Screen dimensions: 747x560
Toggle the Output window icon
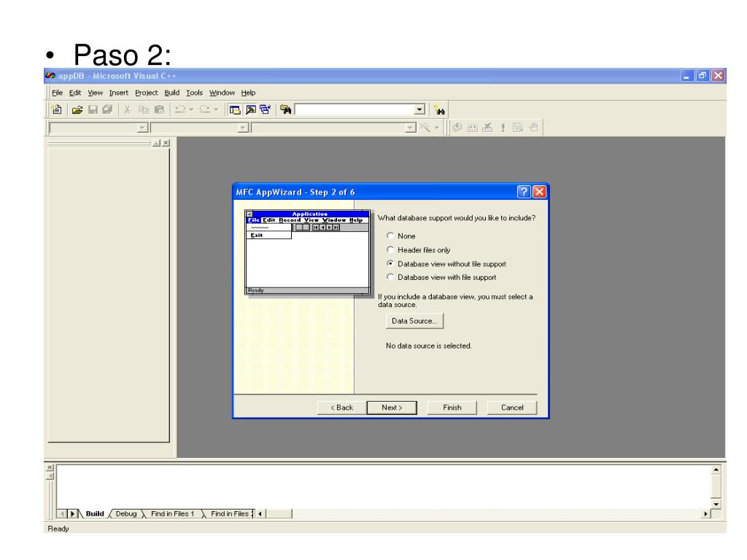251,109
